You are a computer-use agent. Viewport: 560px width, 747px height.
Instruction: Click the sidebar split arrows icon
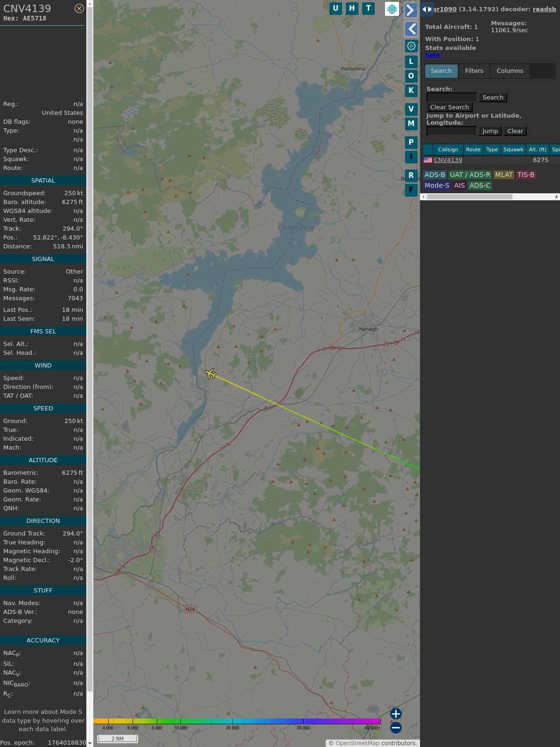[427, 9]
